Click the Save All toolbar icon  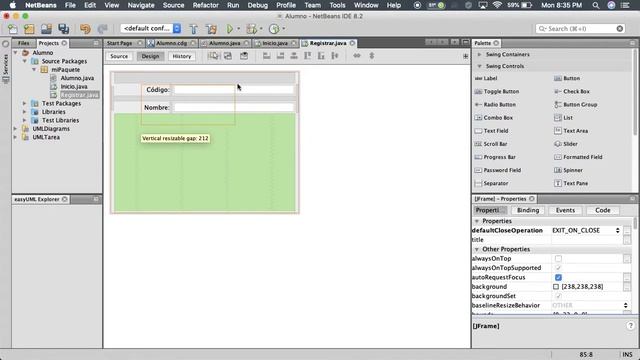(x=63, y=29)
